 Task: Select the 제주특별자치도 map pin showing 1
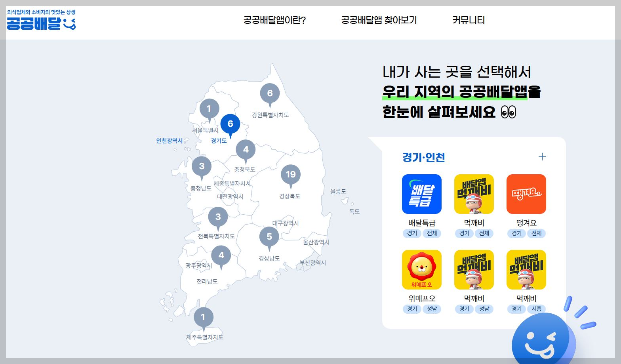[203, 319]
